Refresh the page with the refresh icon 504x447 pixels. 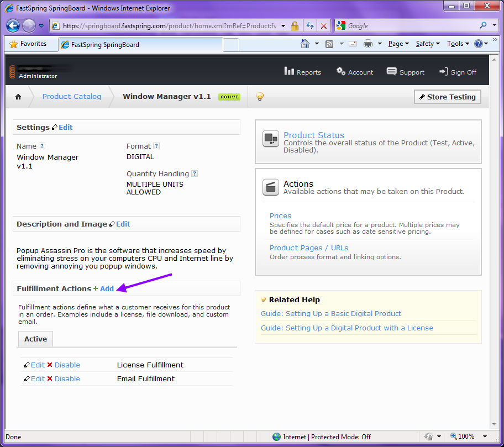click(310, 26)
